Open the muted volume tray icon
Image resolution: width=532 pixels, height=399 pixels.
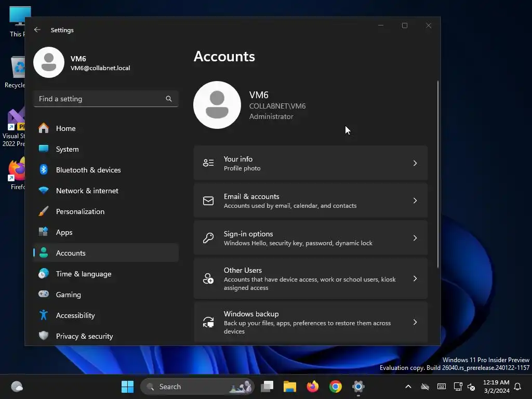(x=471, y=387)
